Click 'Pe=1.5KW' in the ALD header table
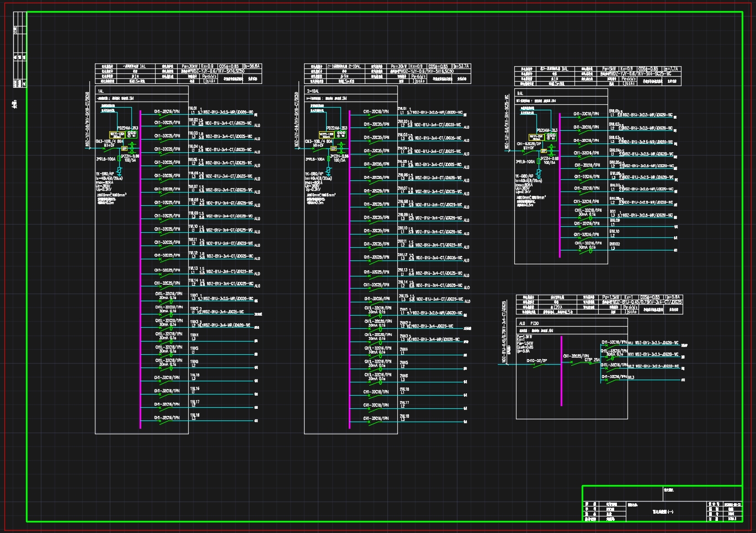Screen dimensions: 756x533 point(611,297)
